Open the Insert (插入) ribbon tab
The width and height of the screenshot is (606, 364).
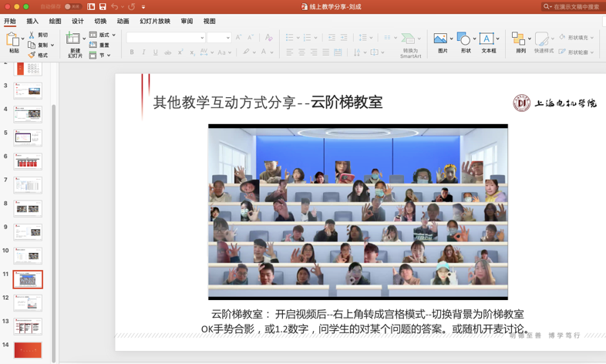(32, 22)
